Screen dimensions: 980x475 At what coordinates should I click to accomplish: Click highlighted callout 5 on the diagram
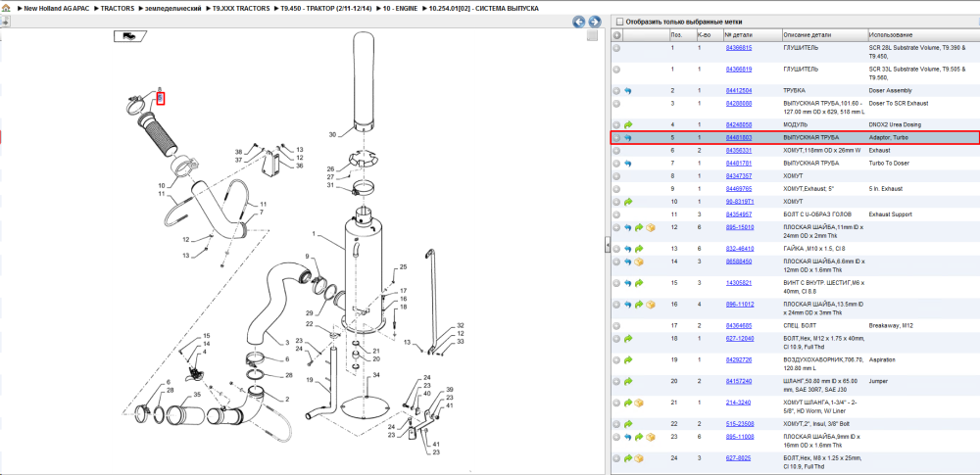pyautogui.click(x=160, y=99)
